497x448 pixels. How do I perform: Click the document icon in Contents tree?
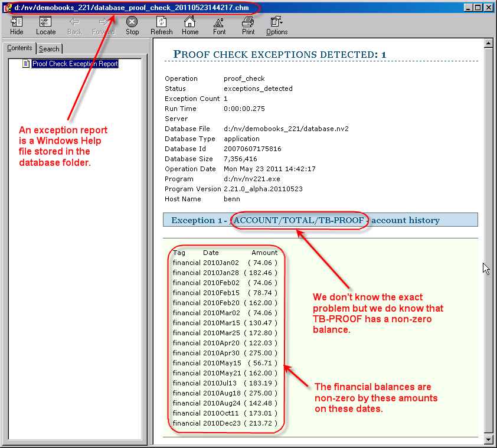pos(26,64)
